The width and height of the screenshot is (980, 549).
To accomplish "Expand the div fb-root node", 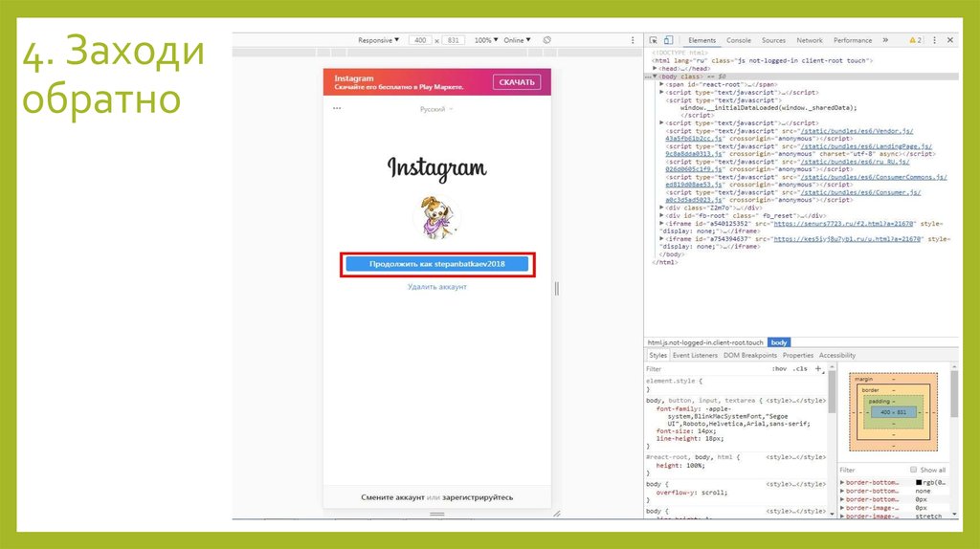I will (x=661, y=215).
